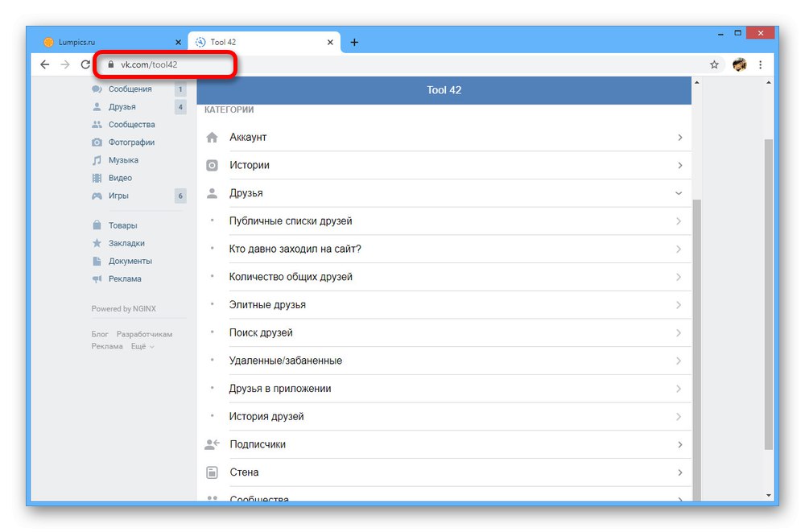Expand the Истории category chevron

pyautogui.click(x=679, y=165)
